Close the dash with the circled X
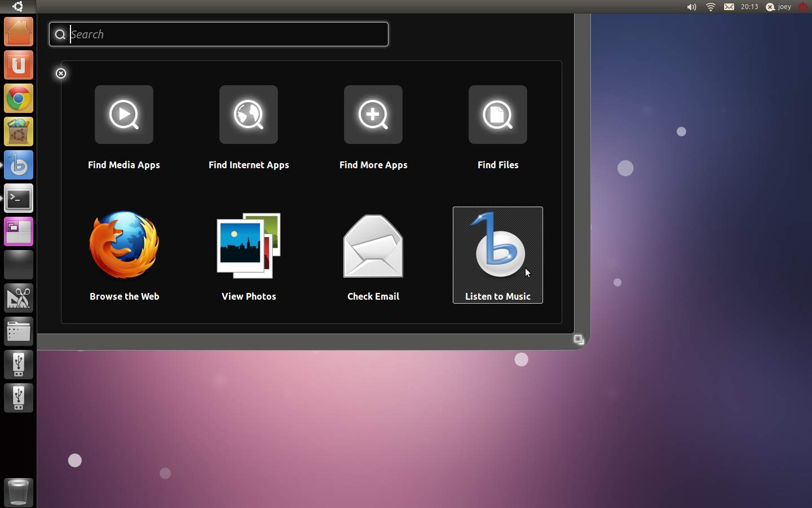Screen dimensions: 812x508 61,73
